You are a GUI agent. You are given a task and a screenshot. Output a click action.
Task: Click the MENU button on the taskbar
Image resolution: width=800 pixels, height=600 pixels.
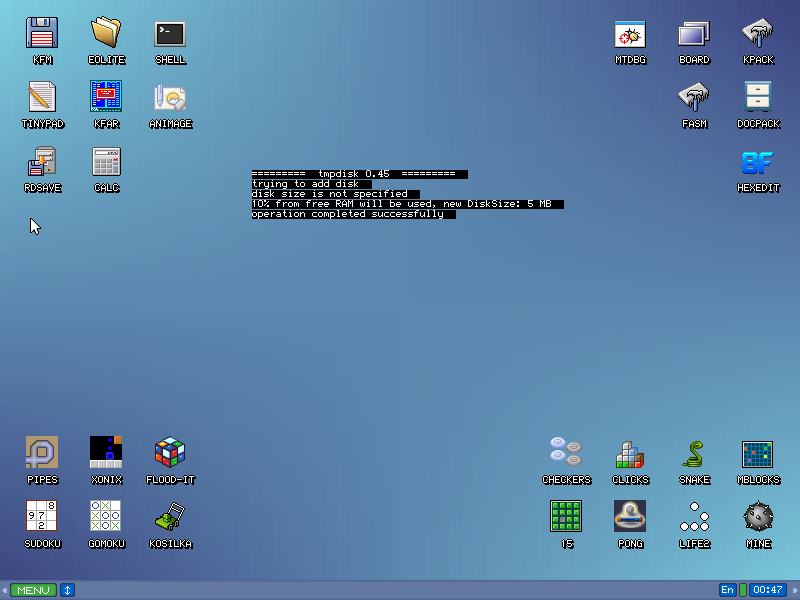(33, 590)
